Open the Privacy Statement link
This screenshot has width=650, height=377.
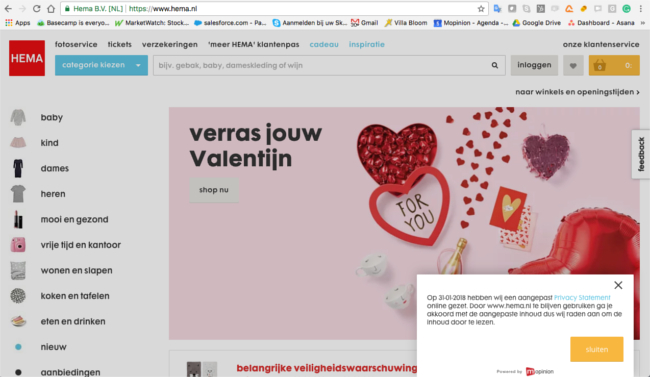(582, 297)
